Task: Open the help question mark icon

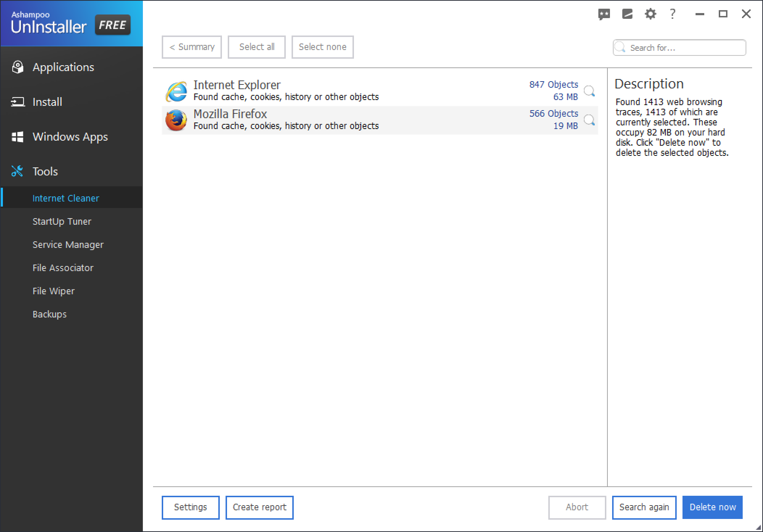Action: [672, 14]
